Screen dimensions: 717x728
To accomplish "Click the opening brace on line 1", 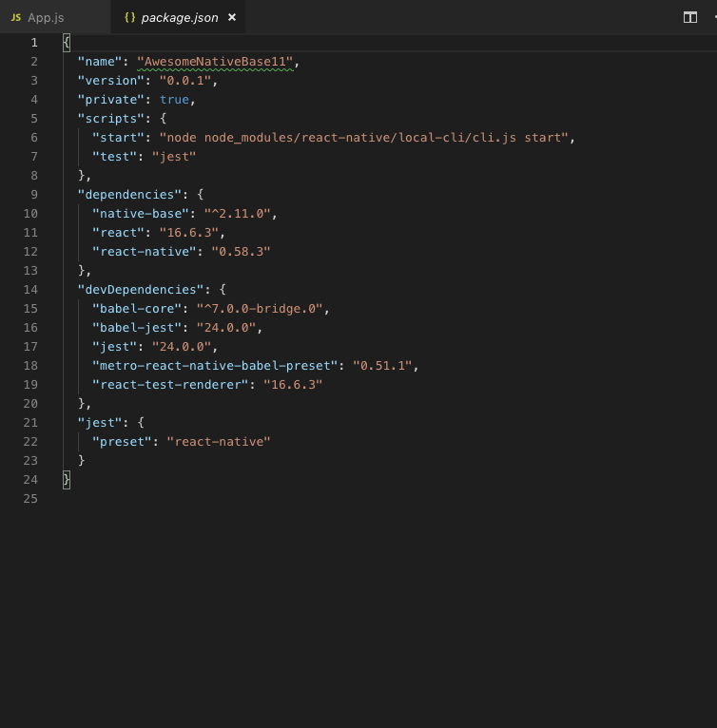I will tap(67, 43).
